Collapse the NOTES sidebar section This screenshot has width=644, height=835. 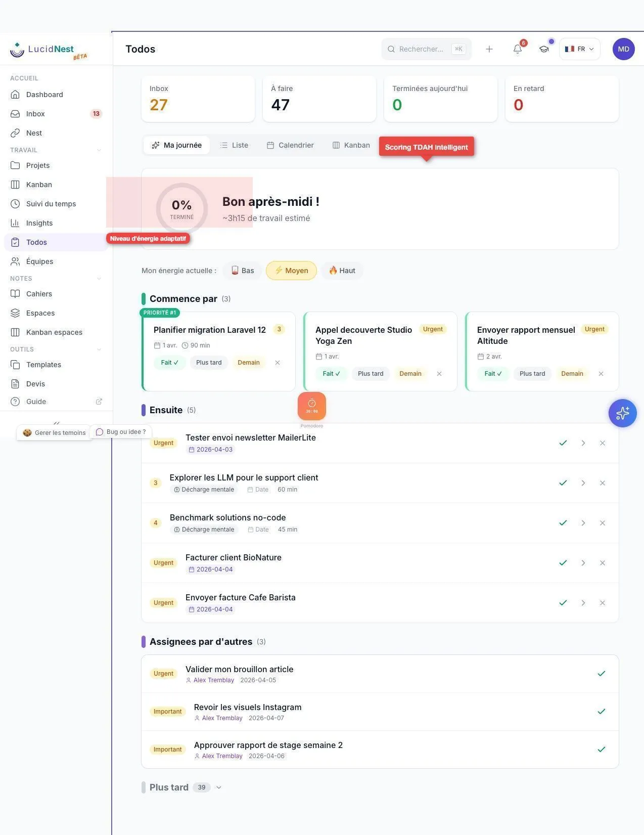pyautogui.click(x=99, y=279)
